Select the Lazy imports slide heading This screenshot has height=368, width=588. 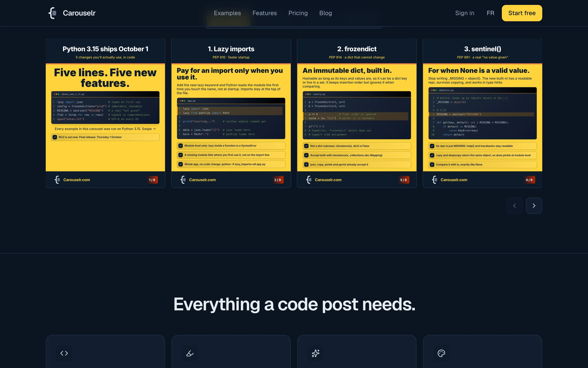click(x=231, y=49)
